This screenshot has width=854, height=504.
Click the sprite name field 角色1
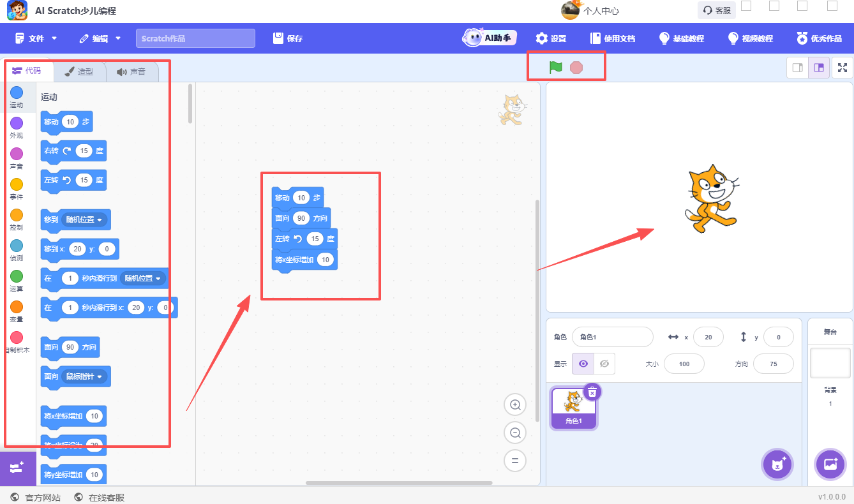coord(613,337)
